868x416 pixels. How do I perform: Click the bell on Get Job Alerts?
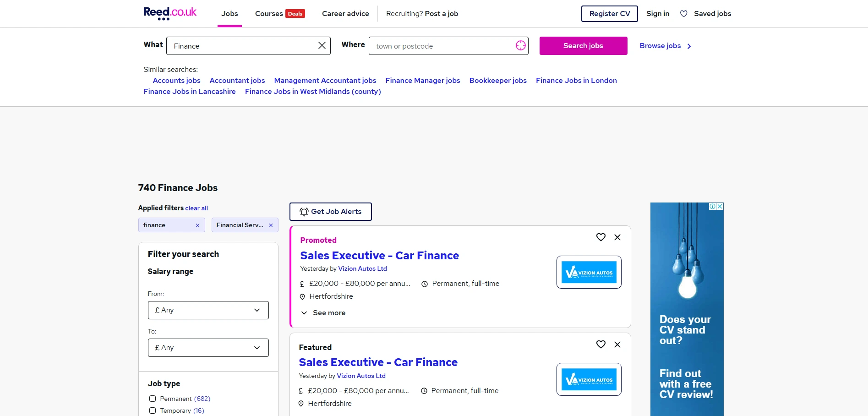(x=303, y=211)
